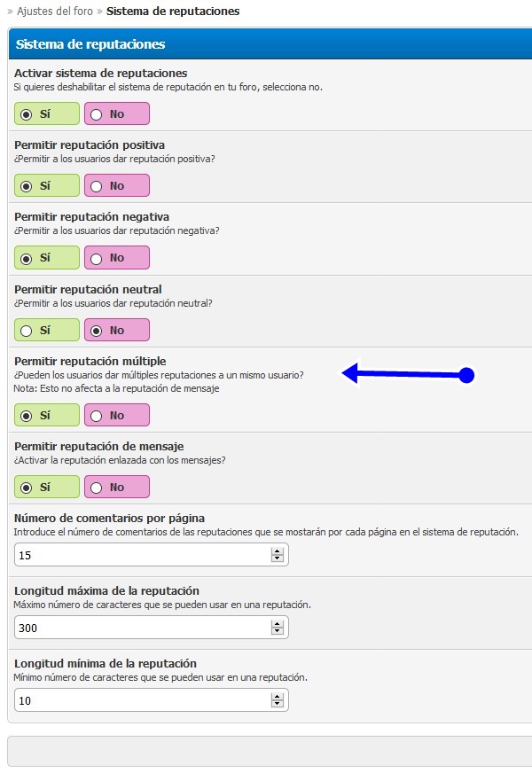Enable Sí for Permitir reputación negativa
Screen dimensions: 532x773
(27, 258)
